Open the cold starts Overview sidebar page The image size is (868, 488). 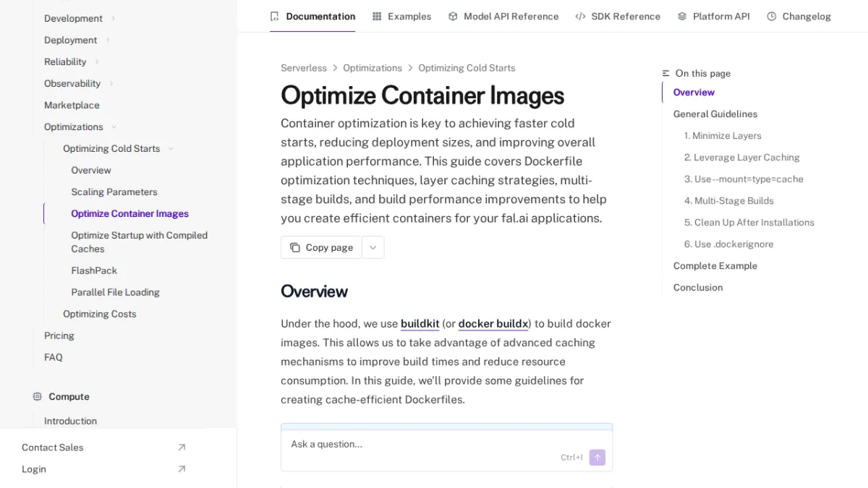pyautogui.click(x=91, y=170)
